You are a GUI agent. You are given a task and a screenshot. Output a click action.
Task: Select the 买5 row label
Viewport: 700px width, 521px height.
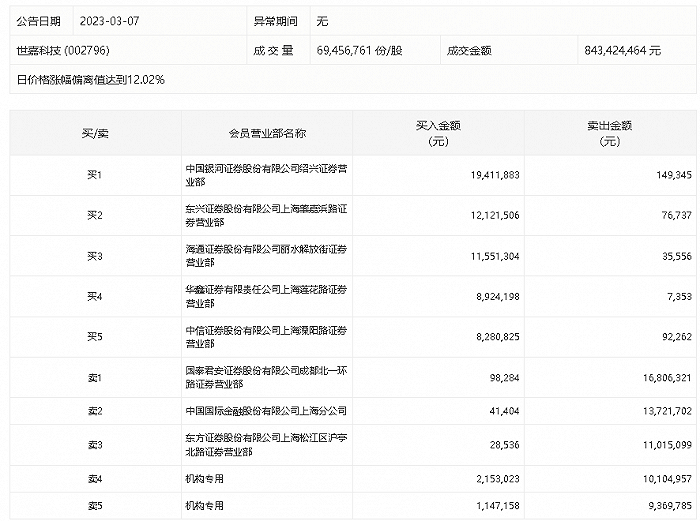pyautogui.click(x=95, y=337)
